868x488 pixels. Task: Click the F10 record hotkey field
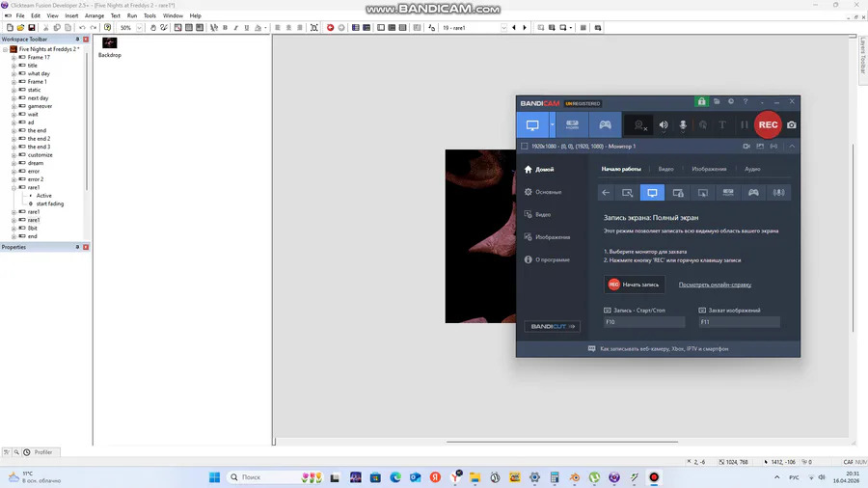tap(644, 322)
